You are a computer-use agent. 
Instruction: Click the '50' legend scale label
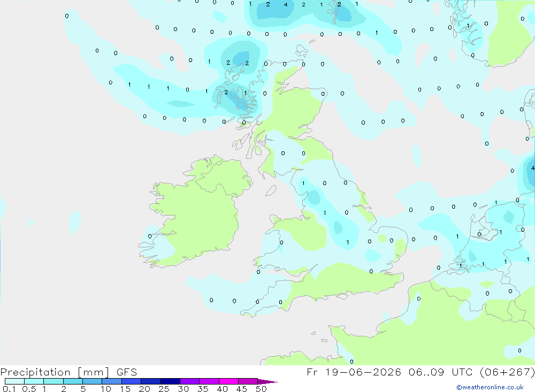[x=261, y=389]
